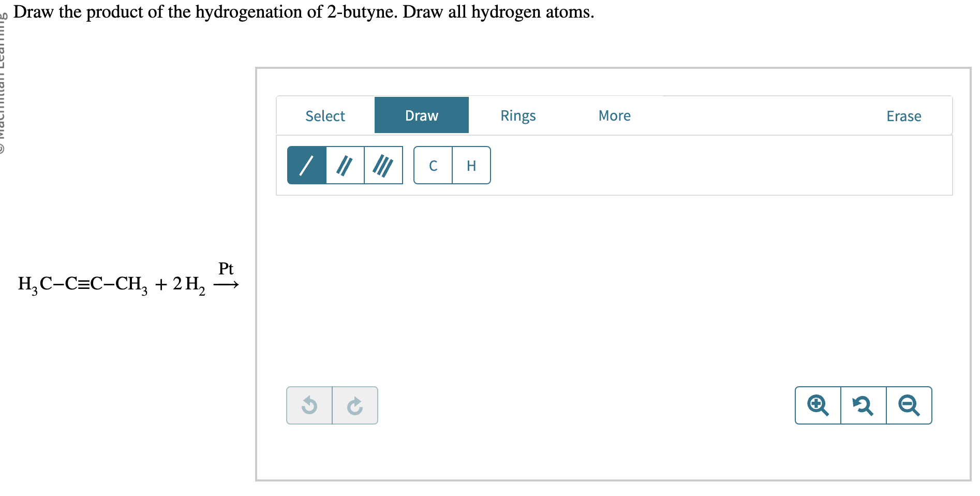
Task: Reset the canvas zoom level
Action: click(x=863, y=405)
